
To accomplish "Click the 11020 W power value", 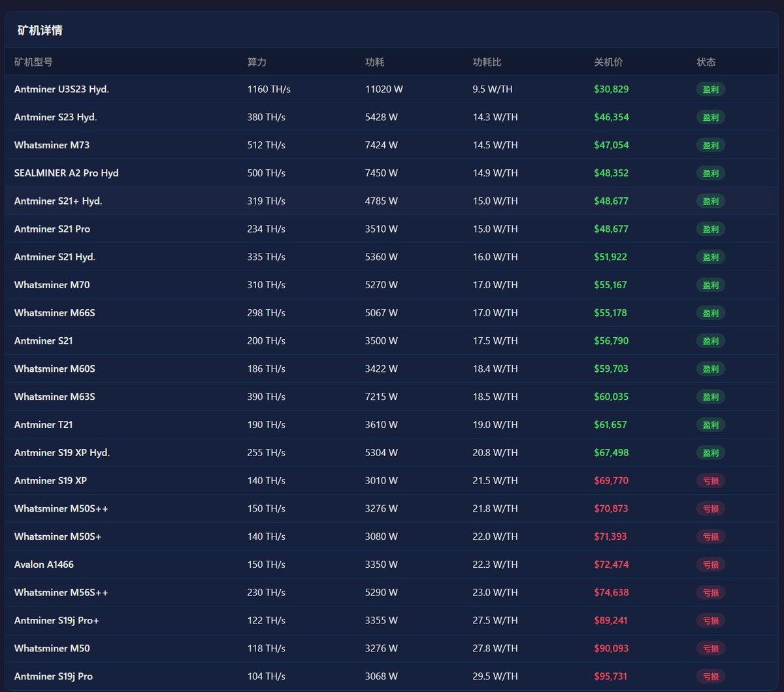I will pyautogui.click(x=384, y=89).
